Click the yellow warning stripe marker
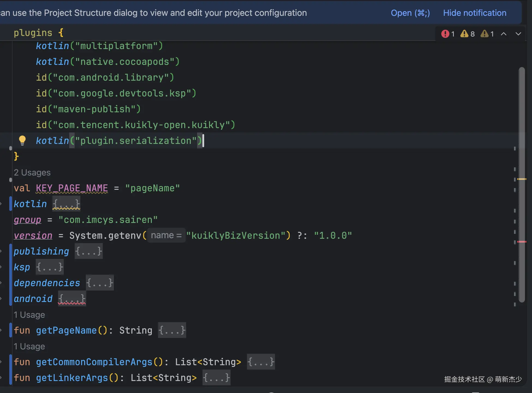The height and width of the screenshot is (393, 532). (522, 179)
